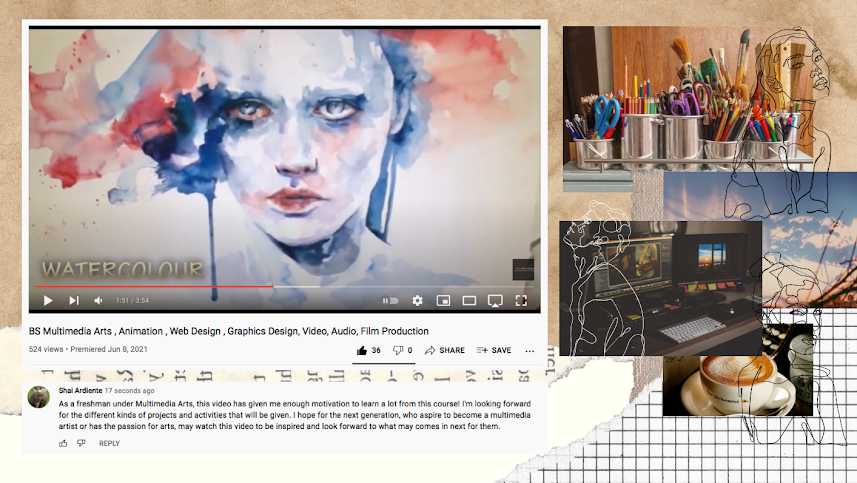Screen dimensions: 857x483
Task: Share the video
Action: click(x=444, y=350)
